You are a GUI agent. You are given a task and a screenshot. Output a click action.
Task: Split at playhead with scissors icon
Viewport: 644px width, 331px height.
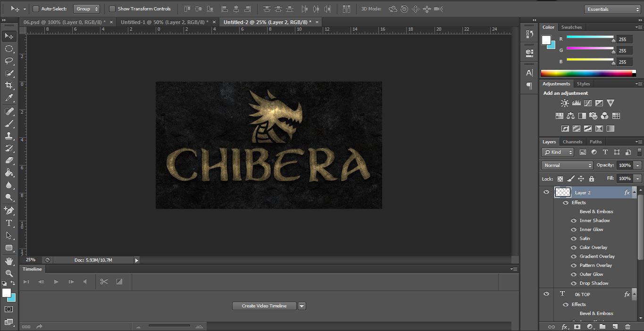point(104,281)
